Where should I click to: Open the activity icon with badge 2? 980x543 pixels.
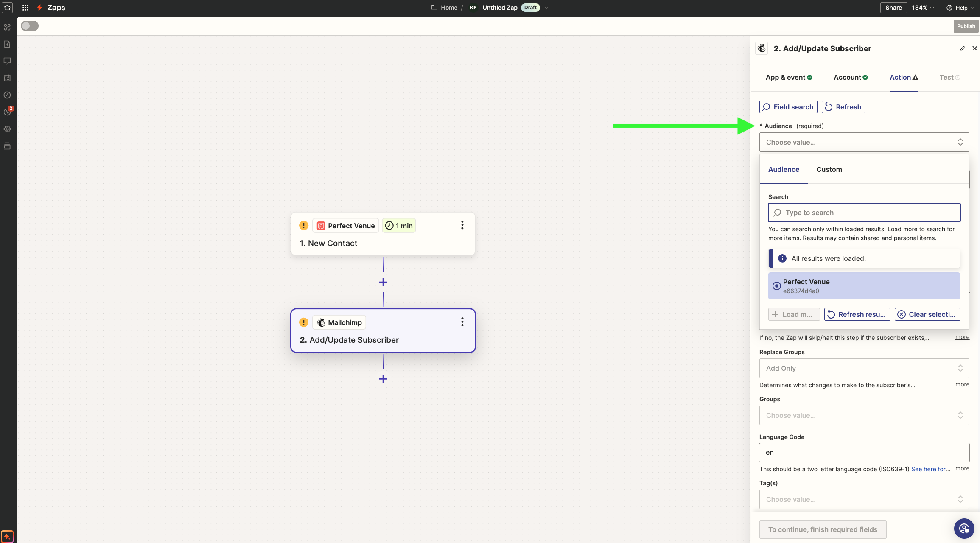click(x=8, y=112)
